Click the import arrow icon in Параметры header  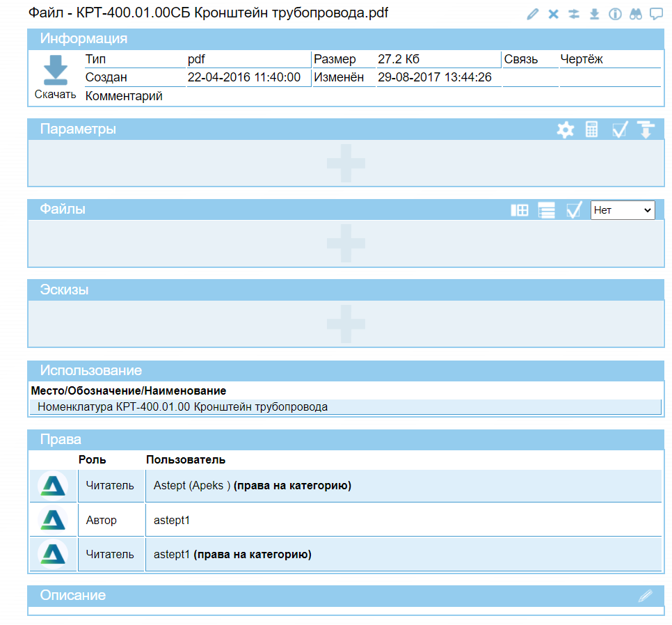(x=646, y=129)
